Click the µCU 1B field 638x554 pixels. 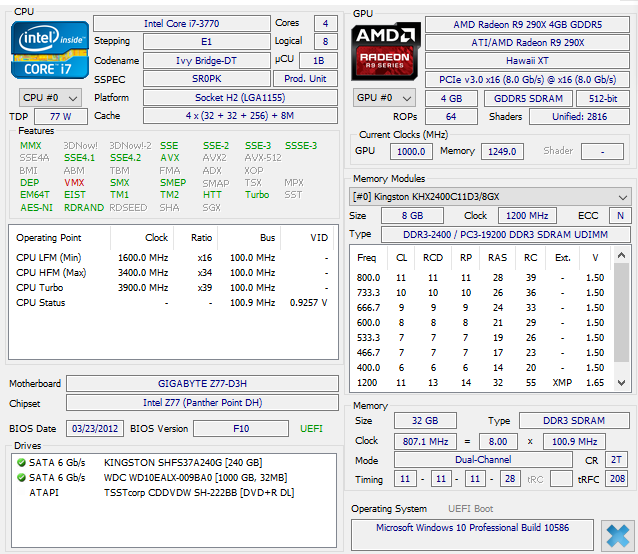click(x=318, y=61)
